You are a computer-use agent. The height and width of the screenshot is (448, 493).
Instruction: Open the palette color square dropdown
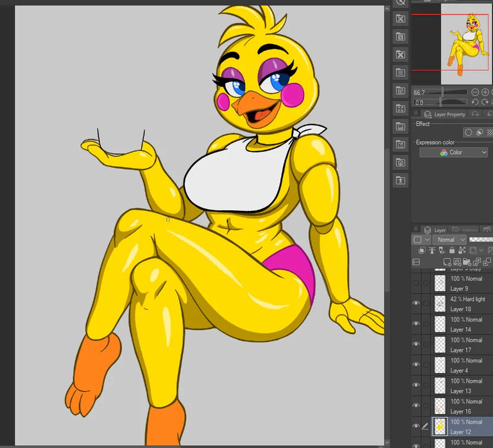(x=421, y=240)
